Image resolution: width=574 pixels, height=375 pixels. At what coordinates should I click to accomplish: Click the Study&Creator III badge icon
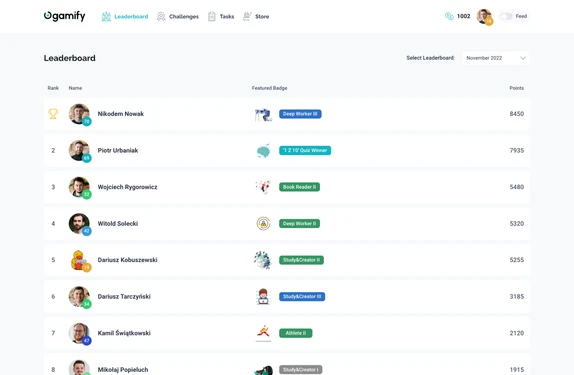point(263,297)
